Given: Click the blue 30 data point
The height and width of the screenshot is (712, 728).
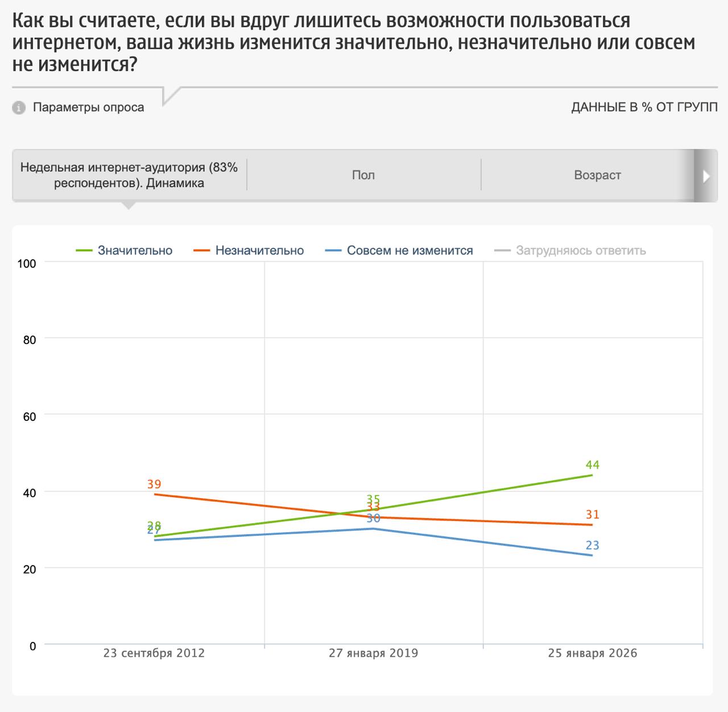Looking at the screenshot, I should pyautogui.click(x=373, y=529).
